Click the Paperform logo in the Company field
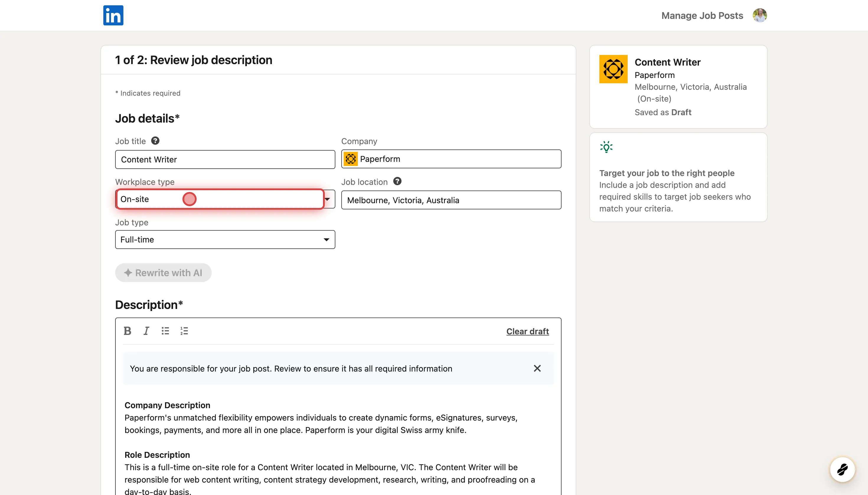The height and width of the screenshot is (495, 868). [x=351, y=159]
